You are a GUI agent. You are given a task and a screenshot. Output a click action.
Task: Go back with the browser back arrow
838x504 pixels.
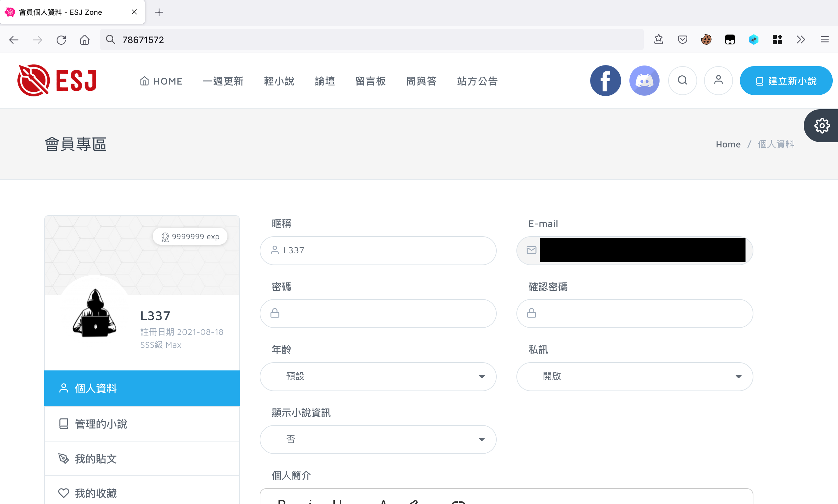point(13,40)
